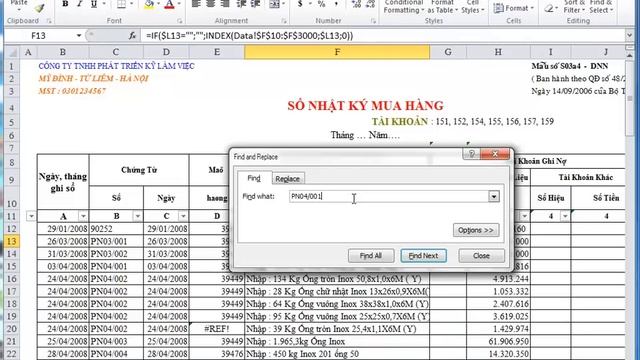This screenshot has height=360, width=640.
Task: Apply comma style number format
Action: click(336, 4)
